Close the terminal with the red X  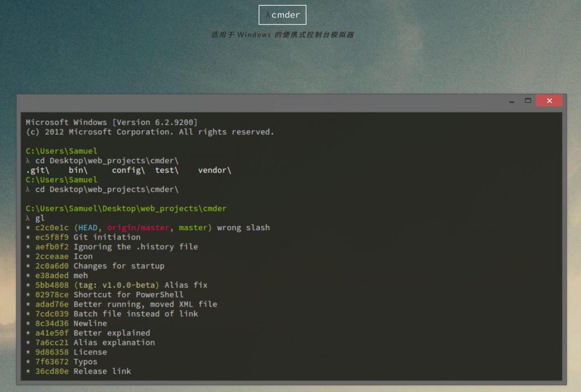[549, 101]
